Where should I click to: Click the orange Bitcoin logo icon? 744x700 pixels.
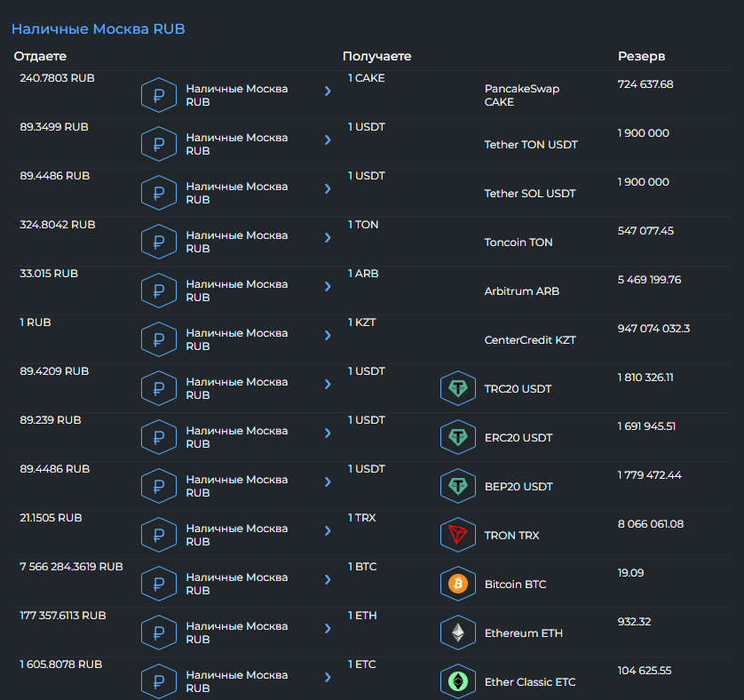click(x=458, y=585)
